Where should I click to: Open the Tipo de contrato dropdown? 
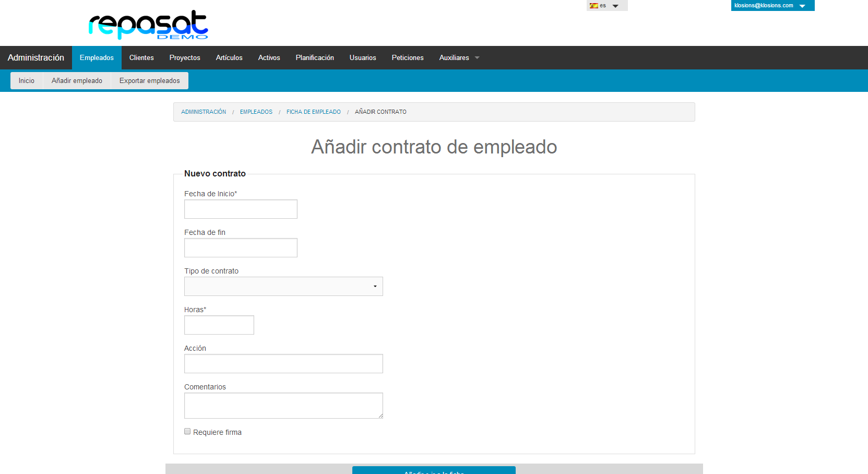283,286
